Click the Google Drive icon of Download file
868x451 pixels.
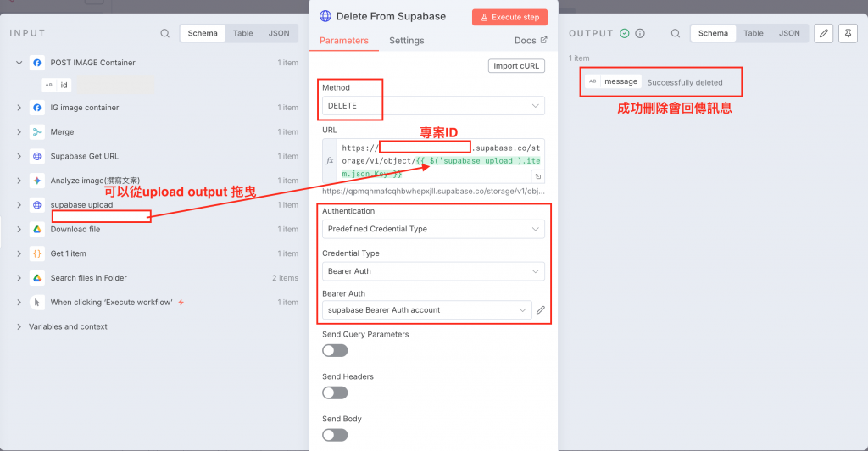click(x=37, y=229)
